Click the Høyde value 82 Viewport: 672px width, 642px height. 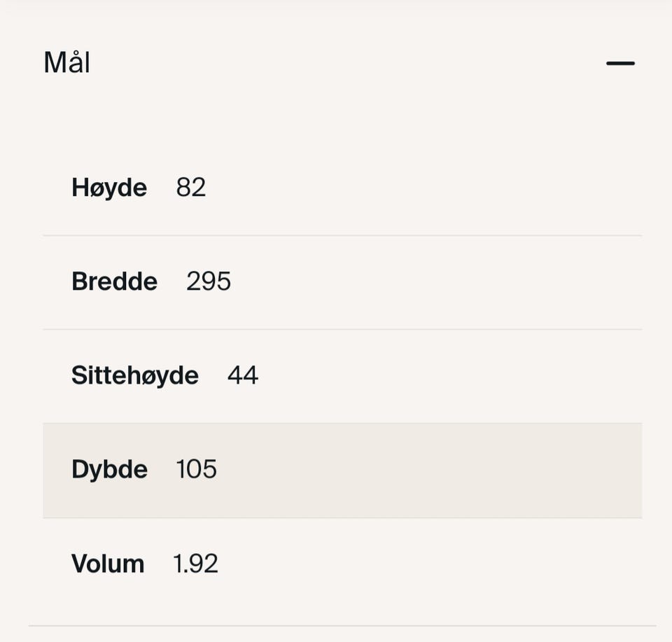pos(190,188)
